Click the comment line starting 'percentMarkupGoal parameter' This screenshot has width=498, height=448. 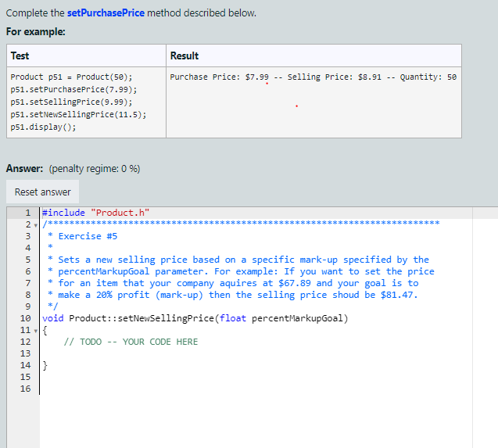click(x=241, y=271)
